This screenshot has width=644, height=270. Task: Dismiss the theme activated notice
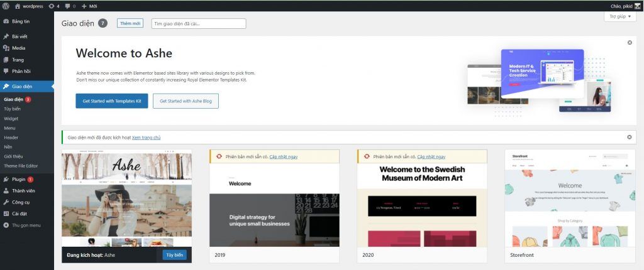629,137
